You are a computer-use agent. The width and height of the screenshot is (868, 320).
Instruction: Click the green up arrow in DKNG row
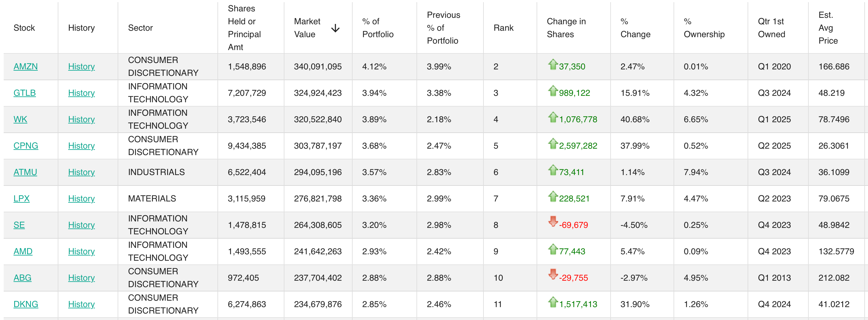pyautogui.click(x=553, y=302)
